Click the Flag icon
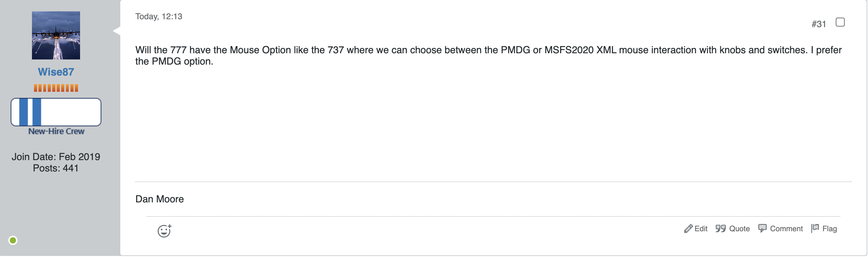868x257 pixels. 815,228
